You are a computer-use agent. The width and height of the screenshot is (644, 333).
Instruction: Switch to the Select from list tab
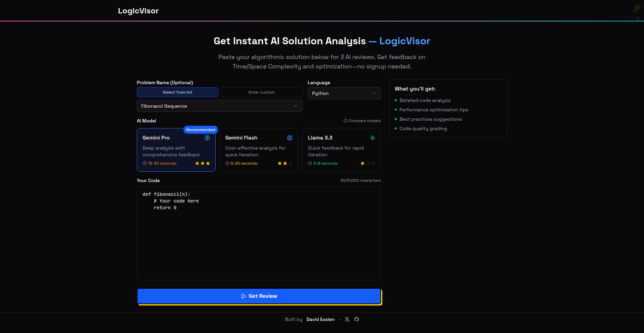pos(177,92)
